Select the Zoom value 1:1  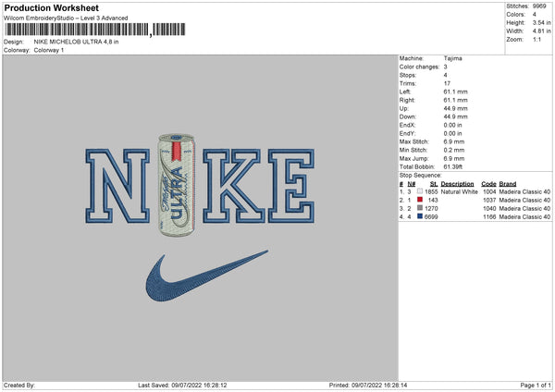(x=536, y=39)
